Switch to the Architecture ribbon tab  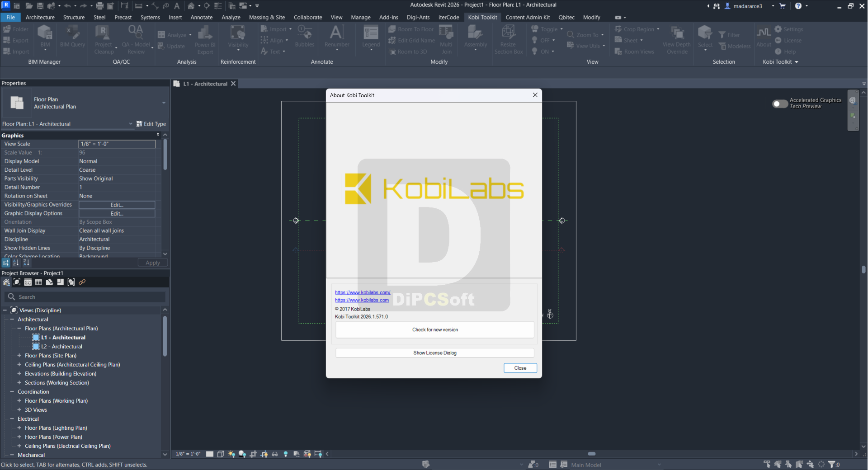(40, 17)
